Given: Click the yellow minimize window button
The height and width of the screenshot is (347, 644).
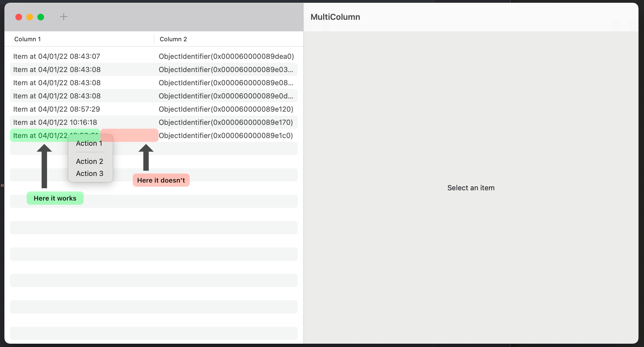Looking at the screenshot, I should pyautogui.click(x=30, y=17).
